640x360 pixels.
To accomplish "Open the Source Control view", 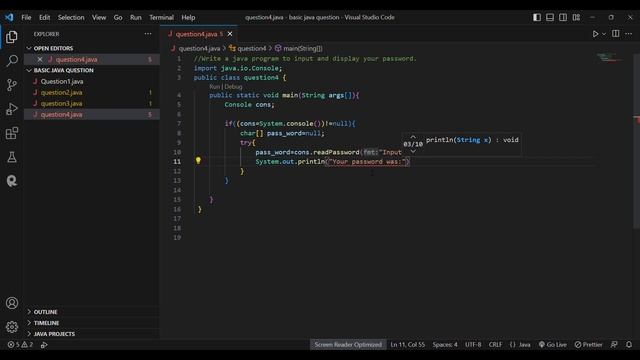I will (x=12, y=85).
